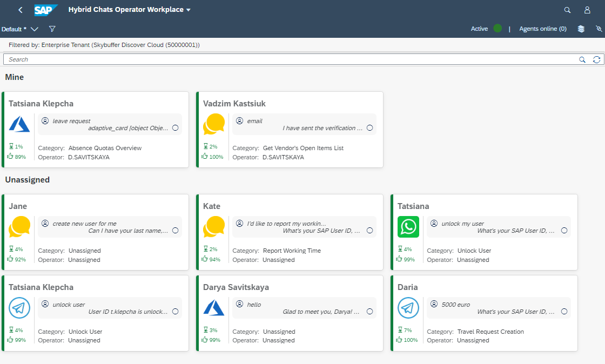Image resolution: width=605 pixels, height=364 pixels.
Task: Click the SAP logo
Action: click(x=45, y=10)
